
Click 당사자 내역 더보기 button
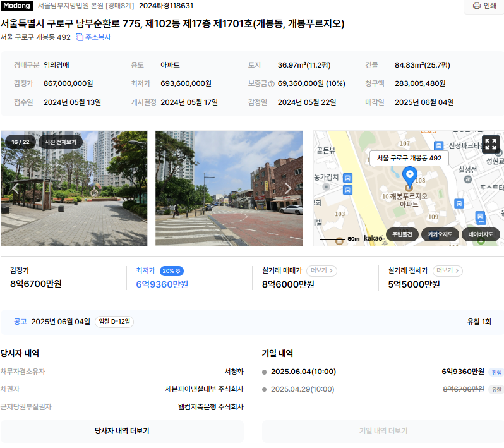(x=122, y=431)
